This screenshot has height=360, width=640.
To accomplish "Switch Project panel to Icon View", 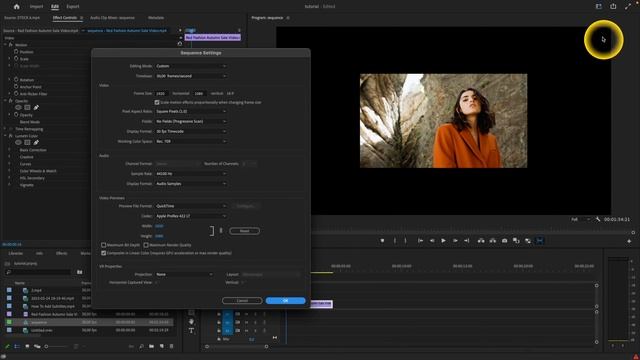I will (27, 347).
